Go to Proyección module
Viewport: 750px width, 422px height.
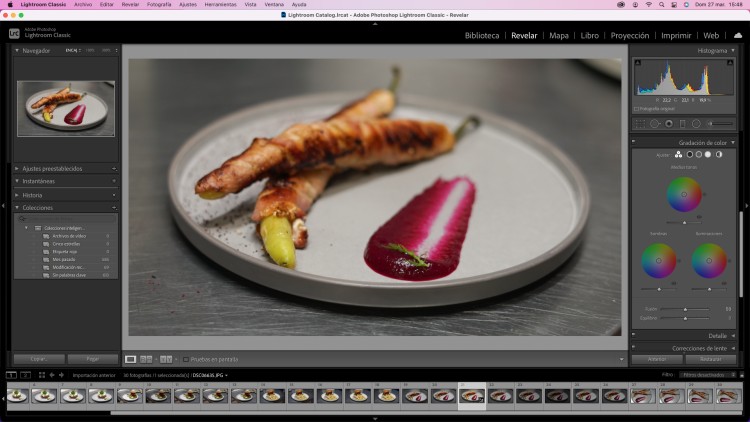629,35
